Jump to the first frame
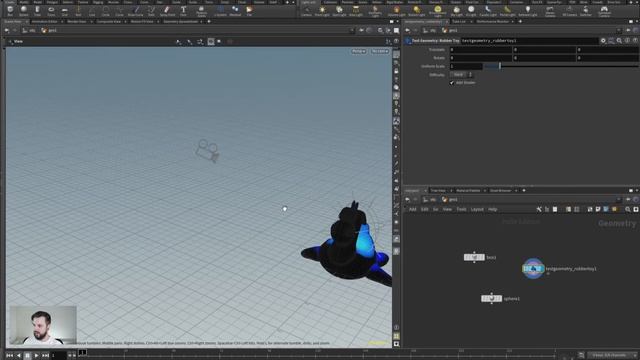The image size is (640, 360). tap(9, 356)
